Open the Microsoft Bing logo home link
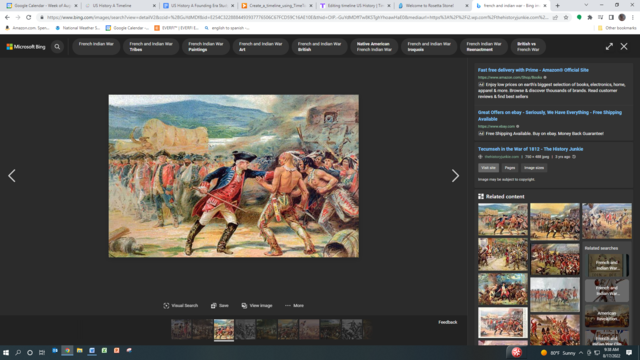Viewport: 640px width, 360px height. pos(26,47)
